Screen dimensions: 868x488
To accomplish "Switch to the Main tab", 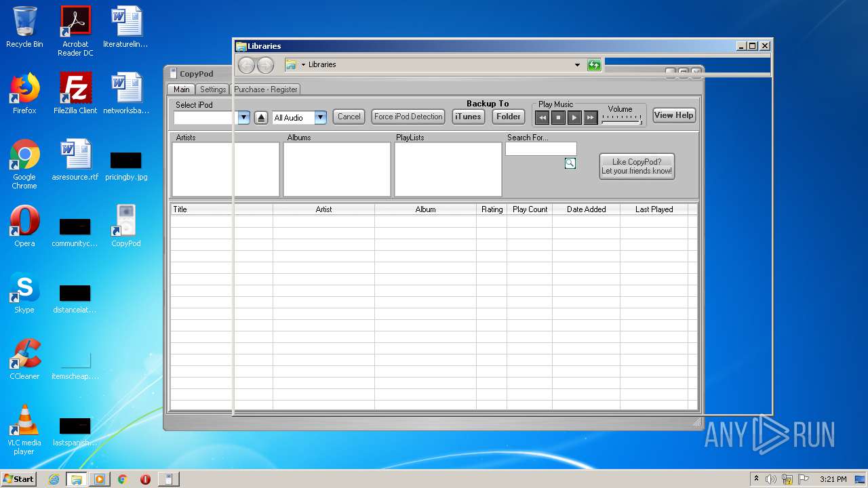I will click(x=181, y=89).
